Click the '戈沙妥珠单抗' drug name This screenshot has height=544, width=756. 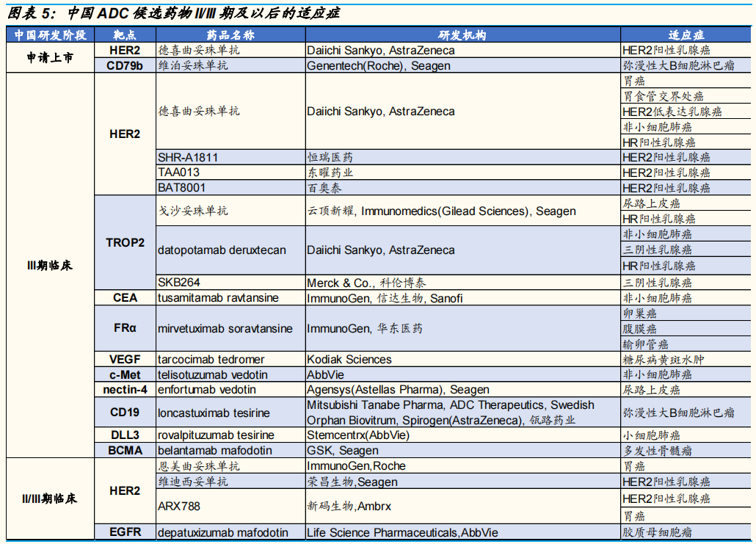[193, 211]
